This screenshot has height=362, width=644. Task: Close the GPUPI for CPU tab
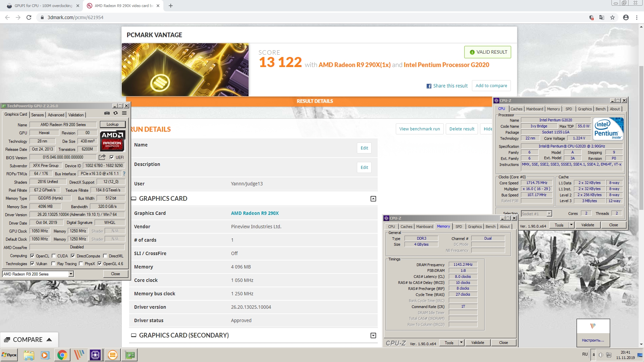coord(78,6)
